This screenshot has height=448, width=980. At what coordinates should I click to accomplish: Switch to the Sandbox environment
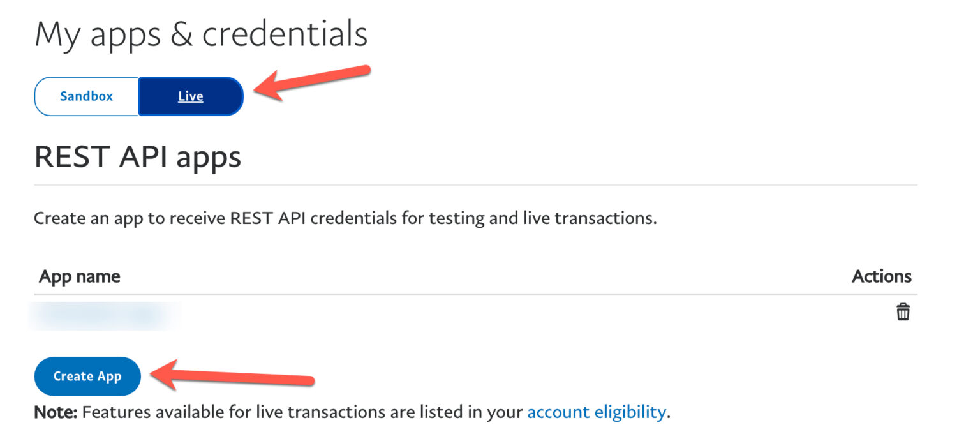pyautogui.click(x=86, y=96)
